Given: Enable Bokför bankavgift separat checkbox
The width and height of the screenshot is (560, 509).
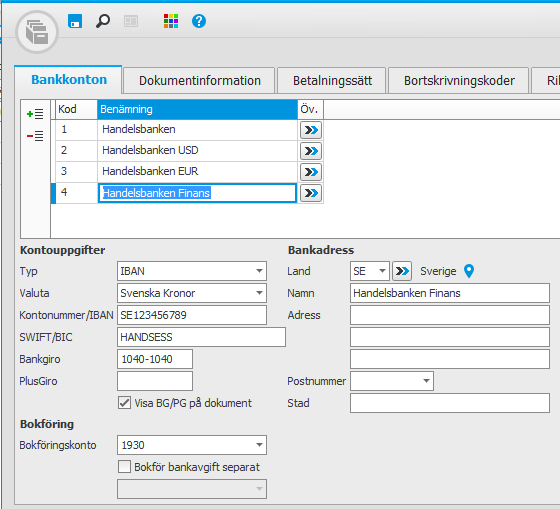Looking at the screenshot, I should (x=124, y=466).
